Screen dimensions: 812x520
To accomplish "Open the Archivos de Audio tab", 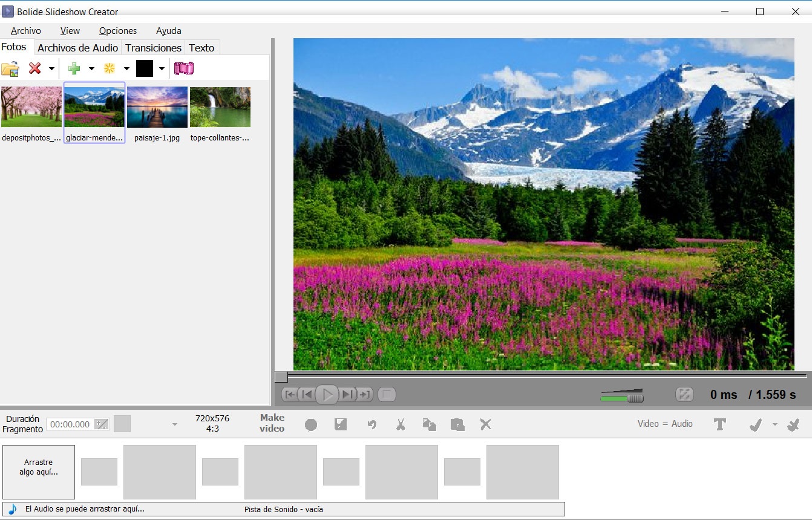I will tap(77, 48).
